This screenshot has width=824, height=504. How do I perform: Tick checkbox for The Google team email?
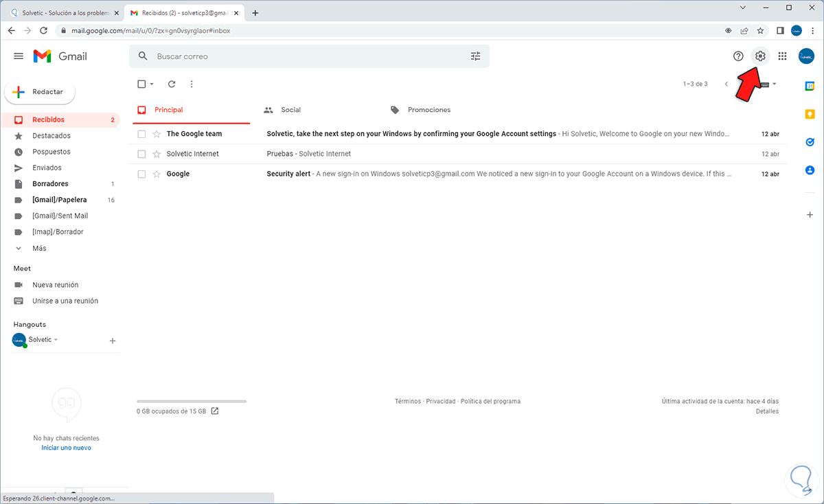[141, 134]
